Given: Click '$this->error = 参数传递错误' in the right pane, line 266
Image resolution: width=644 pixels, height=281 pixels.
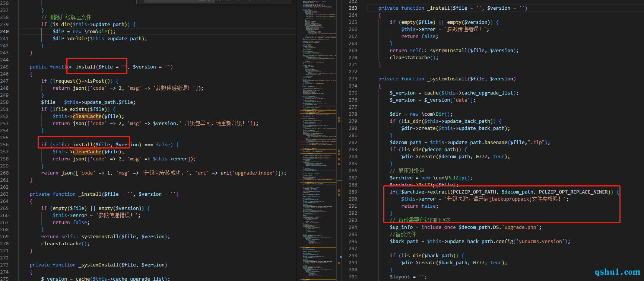Looking at the screenshot, I should 445,29.
